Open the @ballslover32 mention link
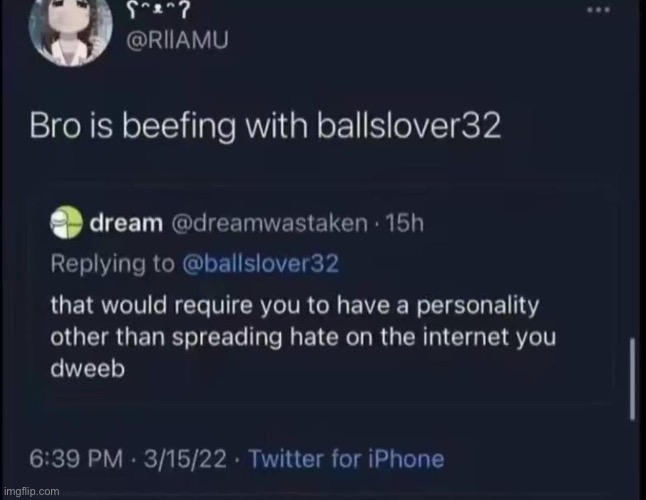Viewport: 646px width, 500px height. [x=260, y=264]
